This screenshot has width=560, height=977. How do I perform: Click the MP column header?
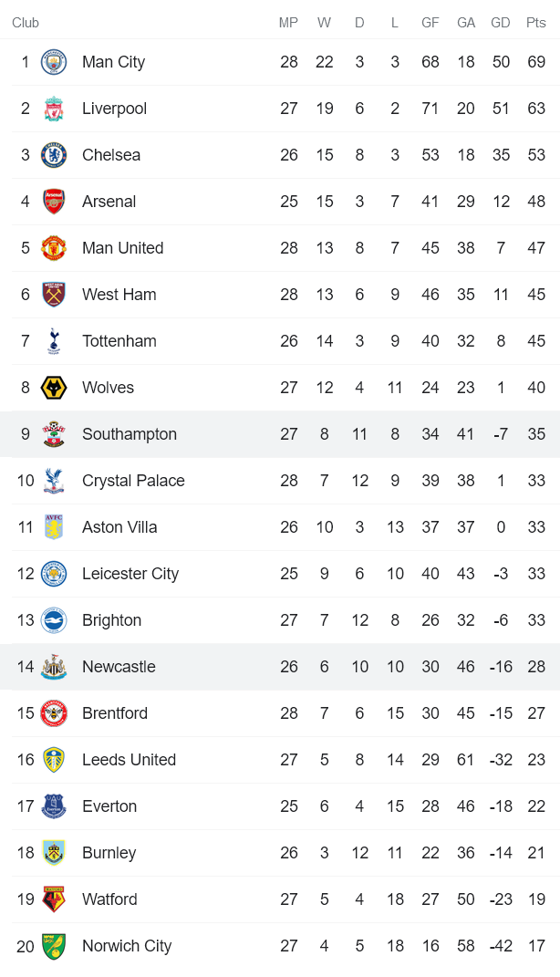point(288,23)
